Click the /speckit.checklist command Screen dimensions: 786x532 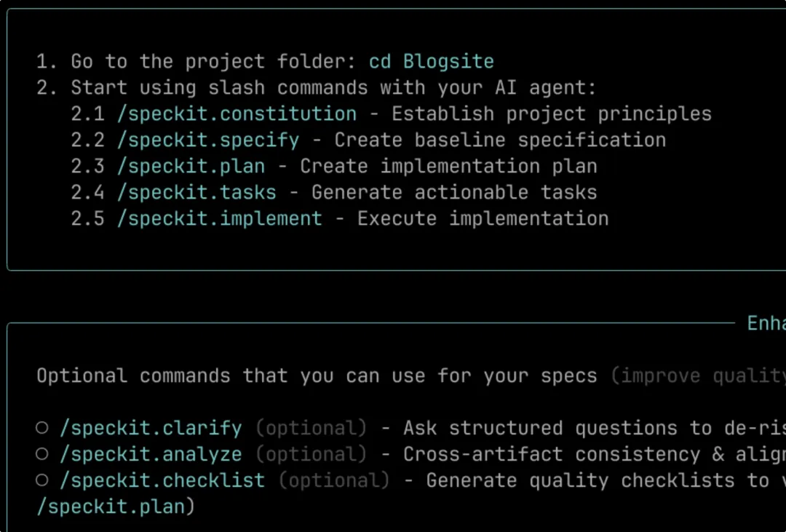(x=162, y=480)
